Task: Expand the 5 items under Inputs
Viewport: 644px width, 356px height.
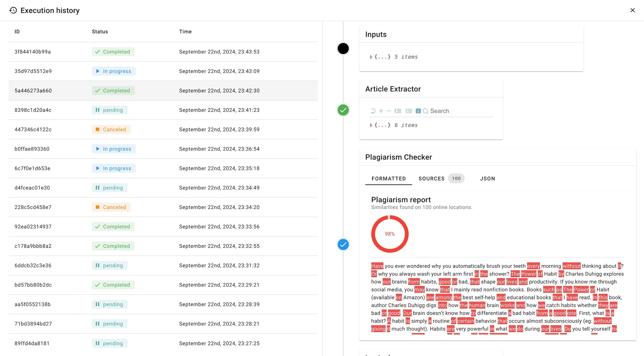Action: 371,57
